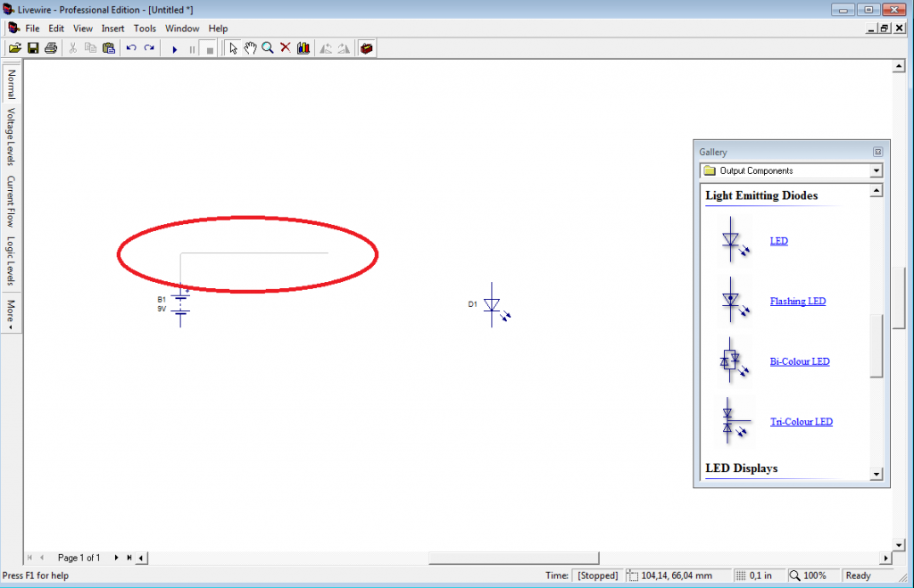Click the Delete tool red X
The image size is (914, 588).
click(285, 47)
